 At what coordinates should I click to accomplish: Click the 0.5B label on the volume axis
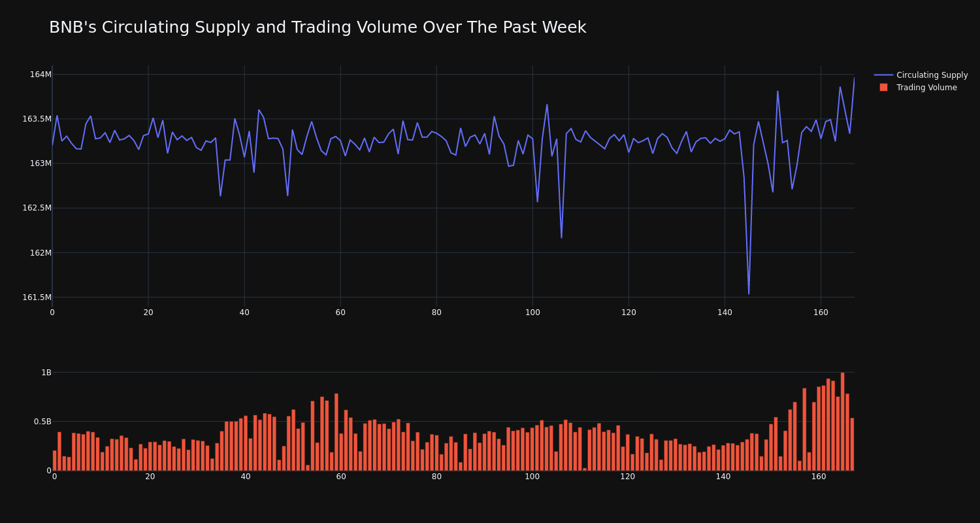42,422
